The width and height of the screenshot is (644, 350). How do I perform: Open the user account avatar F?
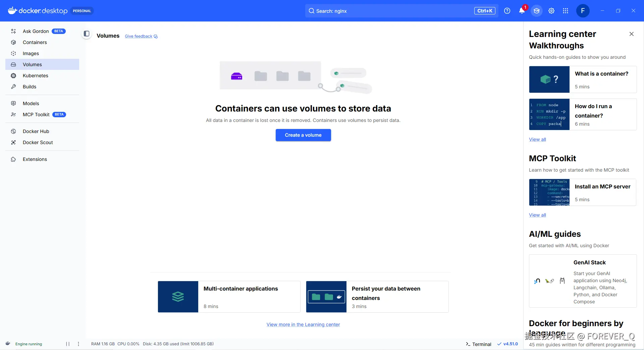tap(583, 11)
